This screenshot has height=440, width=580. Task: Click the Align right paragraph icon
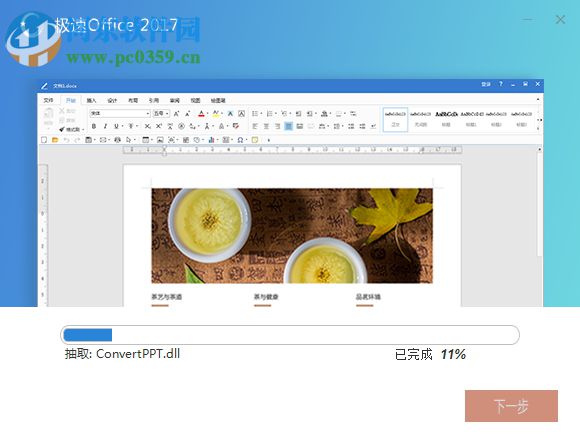277,126
